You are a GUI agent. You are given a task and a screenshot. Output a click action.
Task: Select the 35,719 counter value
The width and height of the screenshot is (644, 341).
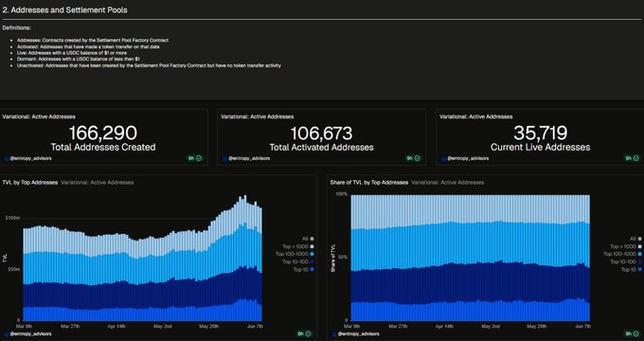point(541,134)
